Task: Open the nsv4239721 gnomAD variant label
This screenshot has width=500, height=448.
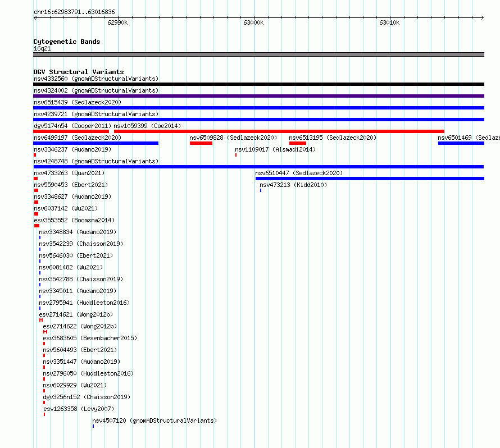Action: pyautogui.click(x=96, y=114)
